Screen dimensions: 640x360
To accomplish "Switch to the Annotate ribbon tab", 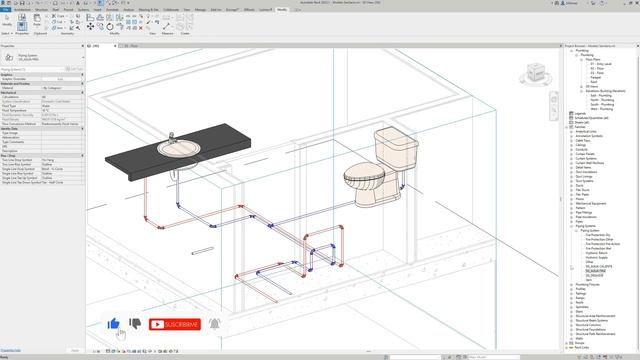I will tap(112, 9).
